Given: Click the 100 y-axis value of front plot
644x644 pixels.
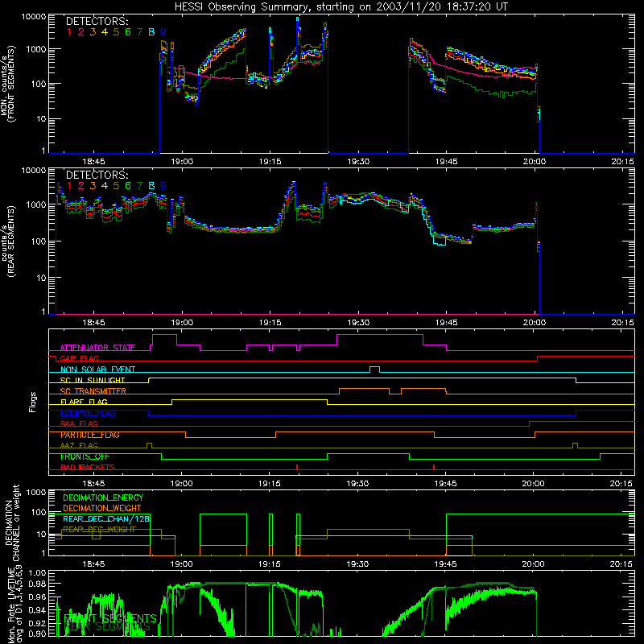Looking at the screenshot, I should click(x=39, y=84).
